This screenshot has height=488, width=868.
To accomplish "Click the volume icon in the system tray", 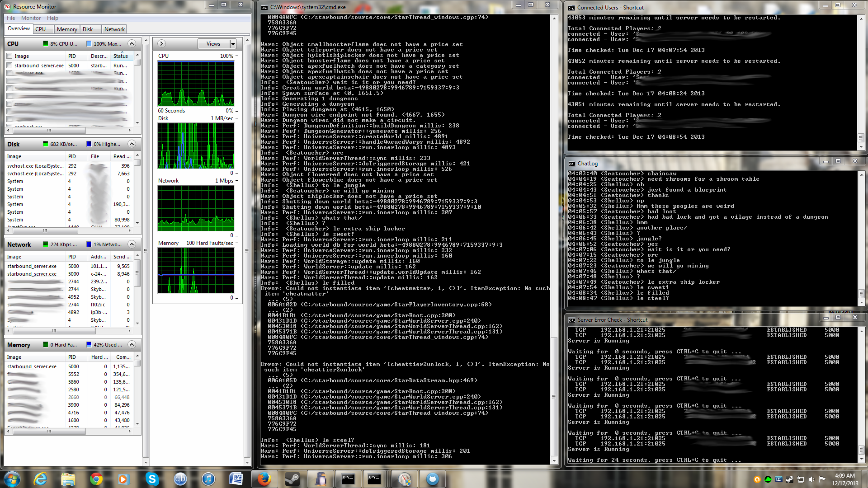I will (811, 479).
